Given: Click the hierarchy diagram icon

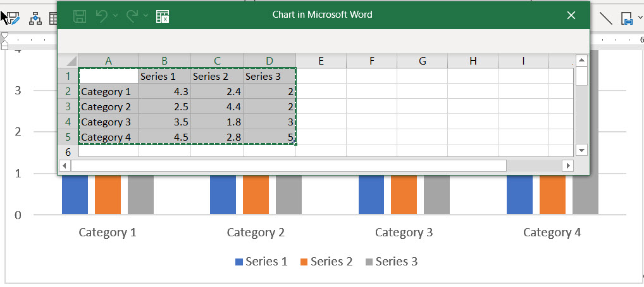Looking at the screenshot, I should click(35, 18).
